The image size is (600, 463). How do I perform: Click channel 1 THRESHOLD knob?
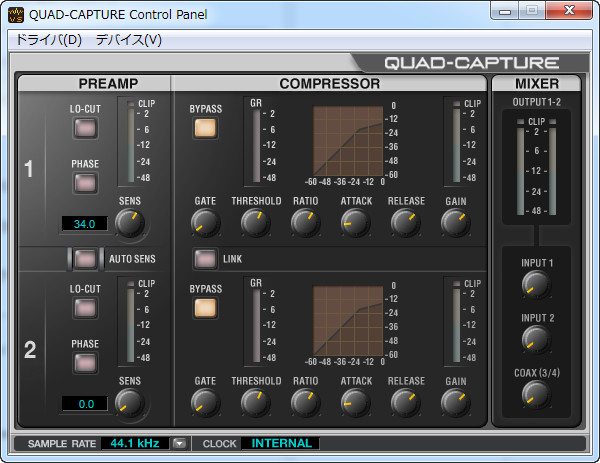tap(256, 223)
